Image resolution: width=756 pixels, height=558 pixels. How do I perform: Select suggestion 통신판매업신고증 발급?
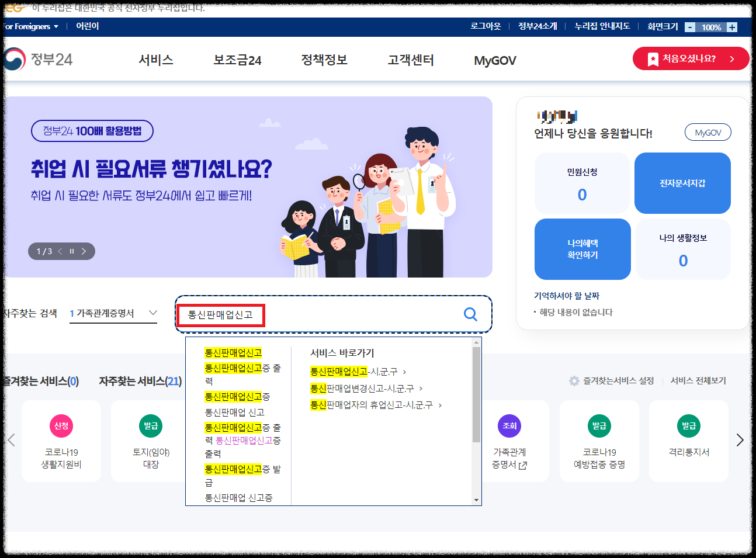point(242,476)
